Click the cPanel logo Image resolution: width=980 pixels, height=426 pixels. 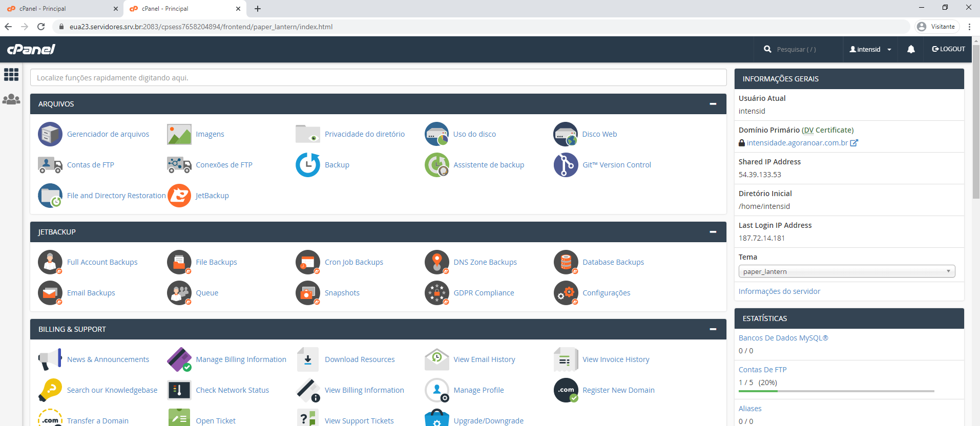coord(31,49)
